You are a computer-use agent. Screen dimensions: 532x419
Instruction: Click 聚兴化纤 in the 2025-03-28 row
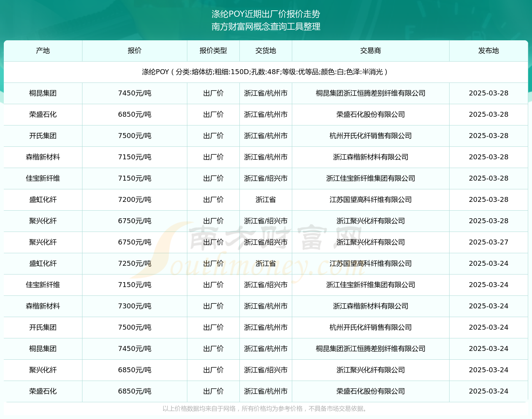tap(43, 221)
